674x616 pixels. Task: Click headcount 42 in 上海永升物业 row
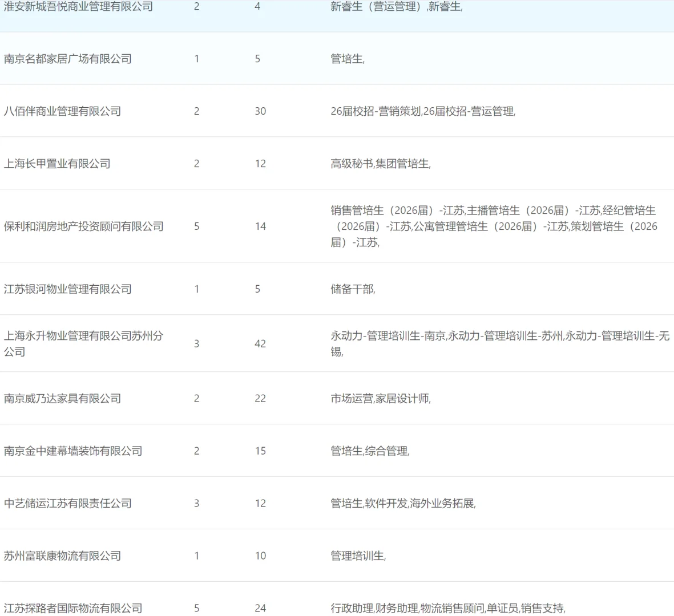(260, 344)
